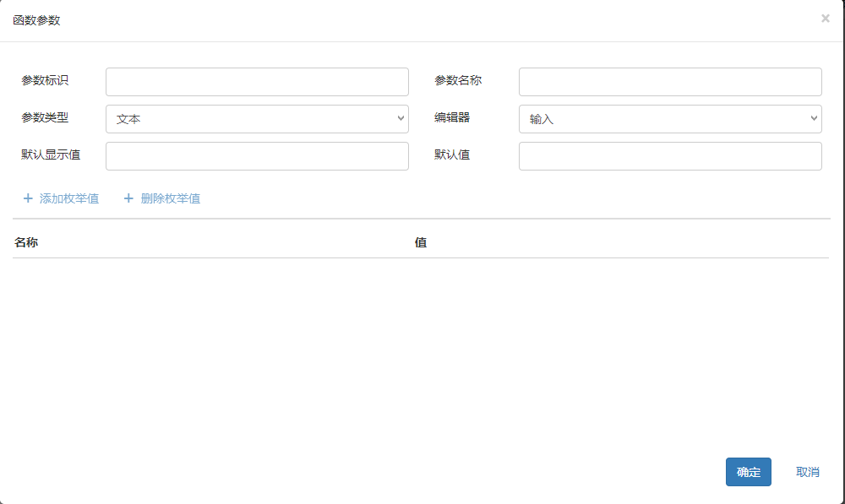Click the 值 column header
This screenshot has height=504, width=845.
tap(421, 242)
